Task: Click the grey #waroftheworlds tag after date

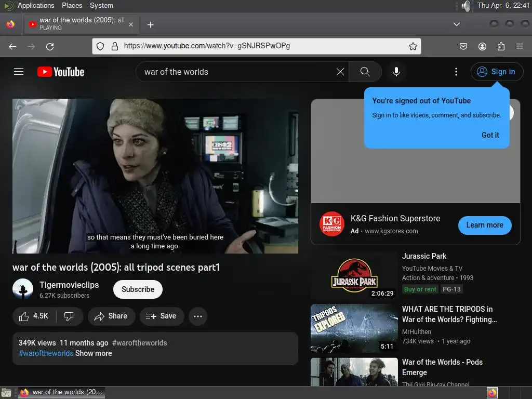Action: point(139,343)
